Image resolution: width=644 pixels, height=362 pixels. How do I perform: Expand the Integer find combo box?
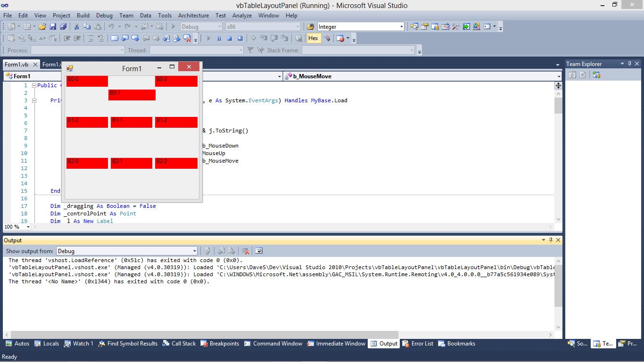point(401,27)
